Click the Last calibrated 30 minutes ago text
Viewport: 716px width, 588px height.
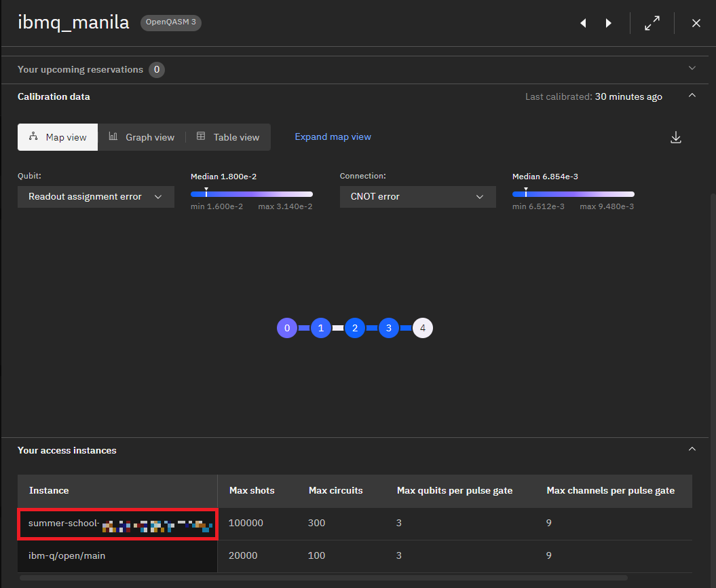point(593,96)
